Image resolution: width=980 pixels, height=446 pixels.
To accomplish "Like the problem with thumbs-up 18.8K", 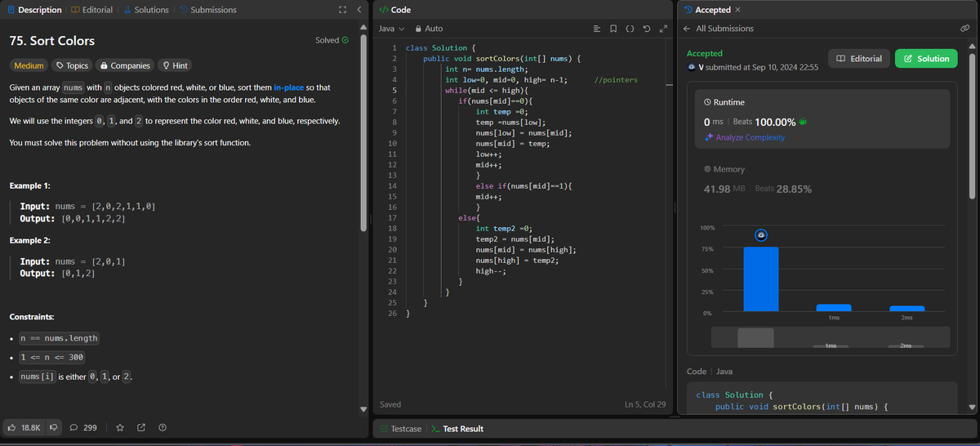I will [x=25, y=427].
